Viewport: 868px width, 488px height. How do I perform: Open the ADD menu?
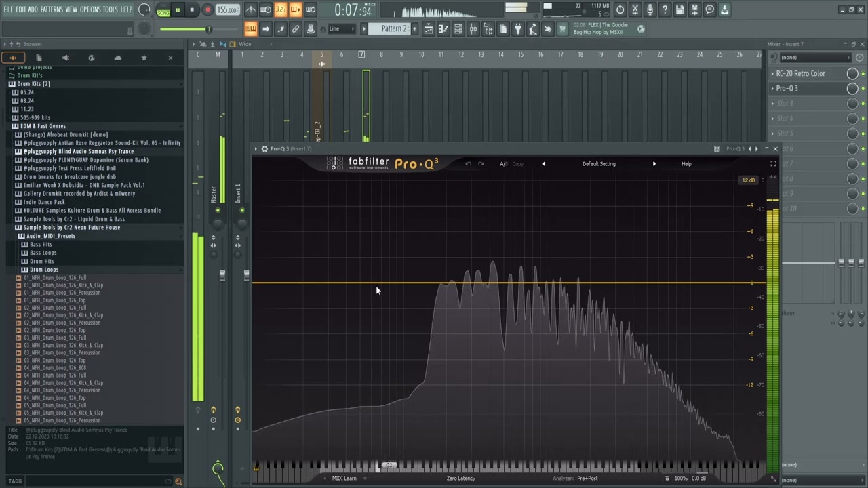(33, 9)
